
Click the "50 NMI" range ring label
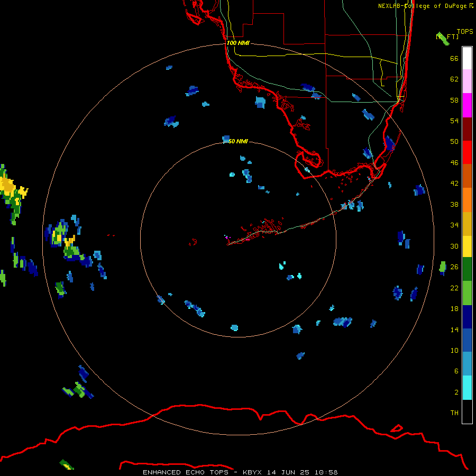238,141
